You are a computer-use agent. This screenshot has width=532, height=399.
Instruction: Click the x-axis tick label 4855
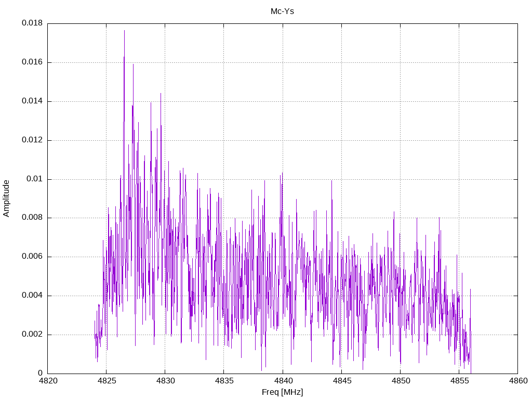point(459,381)
